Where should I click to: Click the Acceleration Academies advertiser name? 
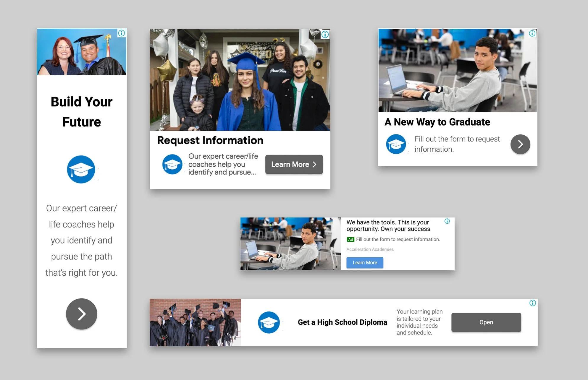click(x=370, y=249)
